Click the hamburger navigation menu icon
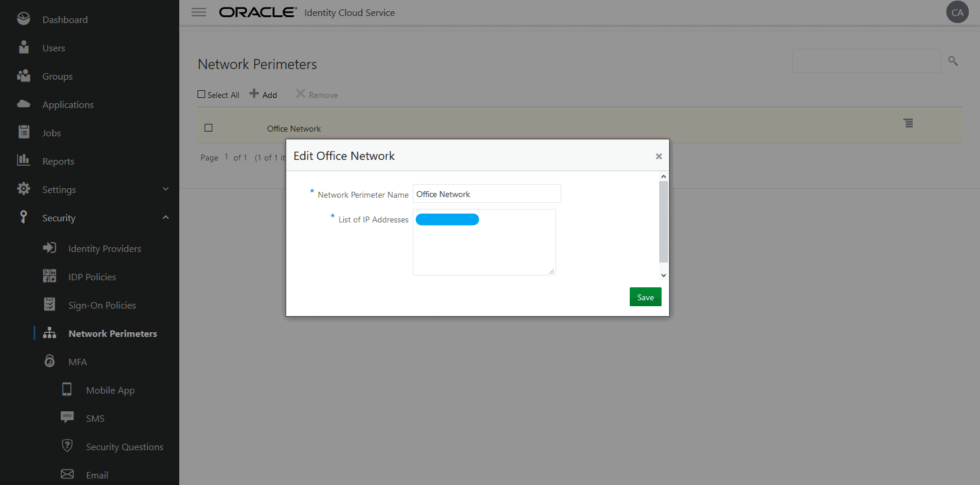This screenshot has width=980, height=485. point(199,12)
